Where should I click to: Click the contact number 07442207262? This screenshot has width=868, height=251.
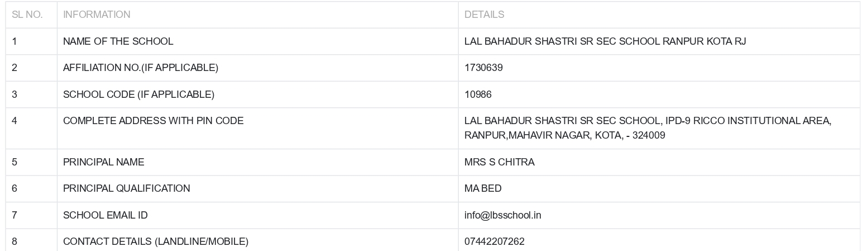pyautogui.click(x=494, y=241)
